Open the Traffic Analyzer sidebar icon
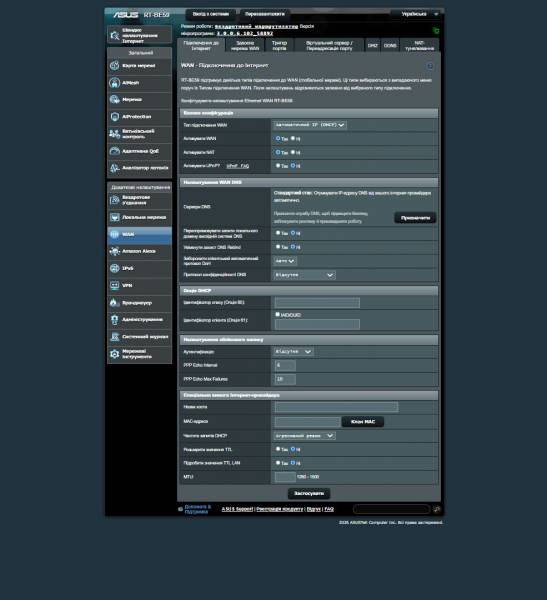The height and width of the screenshot is (600, 547). 114,168
